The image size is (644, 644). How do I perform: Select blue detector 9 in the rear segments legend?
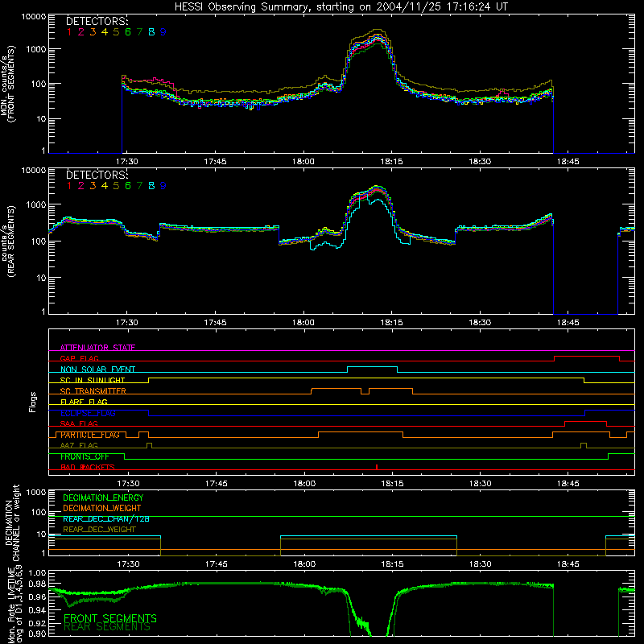pyautogui.click(x=163, y=186)
